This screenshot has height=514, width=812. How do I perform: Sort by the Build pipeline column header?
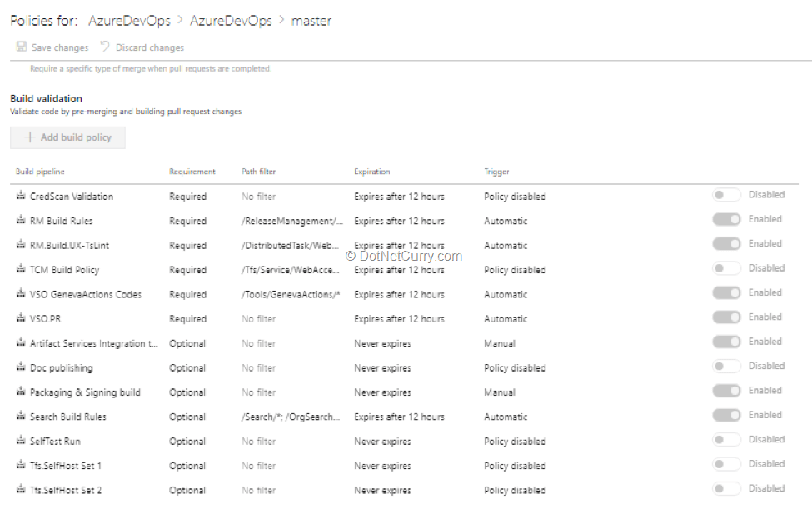pyautogui.click(x=41, y=172)
